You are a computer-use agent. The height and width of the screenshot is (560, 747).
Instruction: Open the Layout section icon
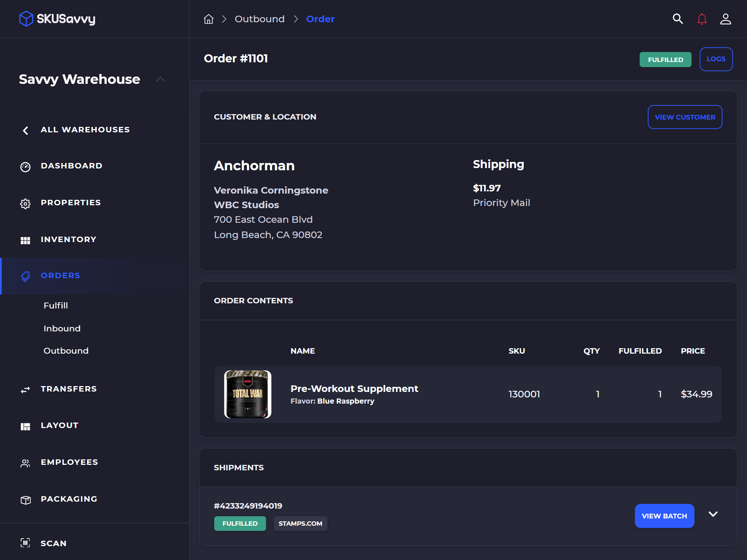tap(25, 426)
